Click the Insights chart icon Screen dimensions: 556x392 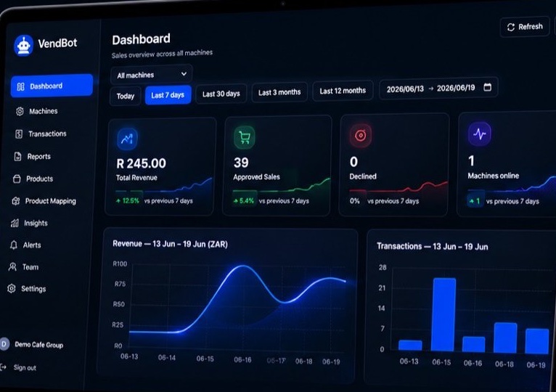(x=15, y=223)
